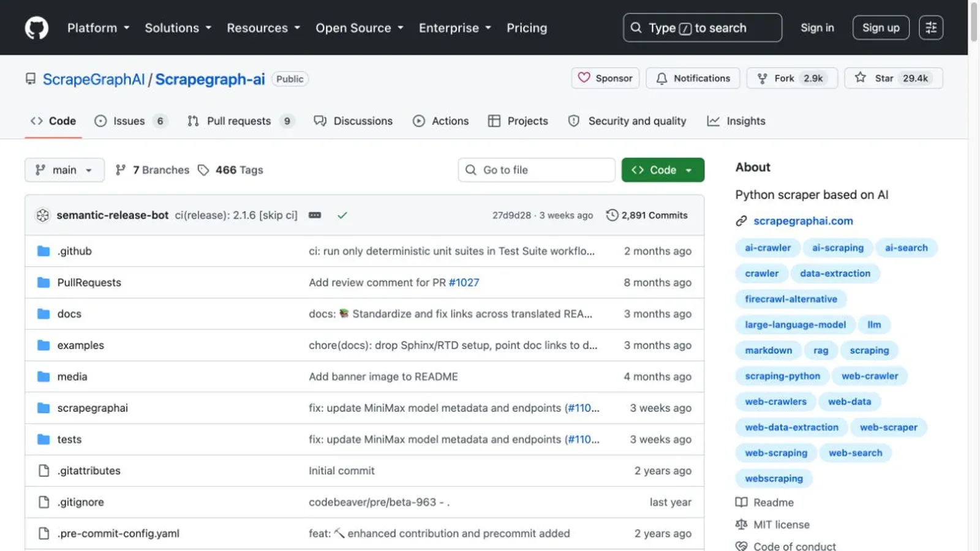This screenshot has width=980, height=551.
Task: Click the llm topic tag
Action: pos(874,325)
